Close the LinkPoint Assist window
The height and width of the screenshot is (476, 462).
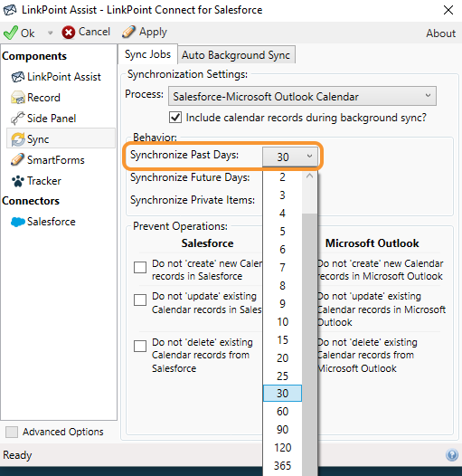click(448, 10)
